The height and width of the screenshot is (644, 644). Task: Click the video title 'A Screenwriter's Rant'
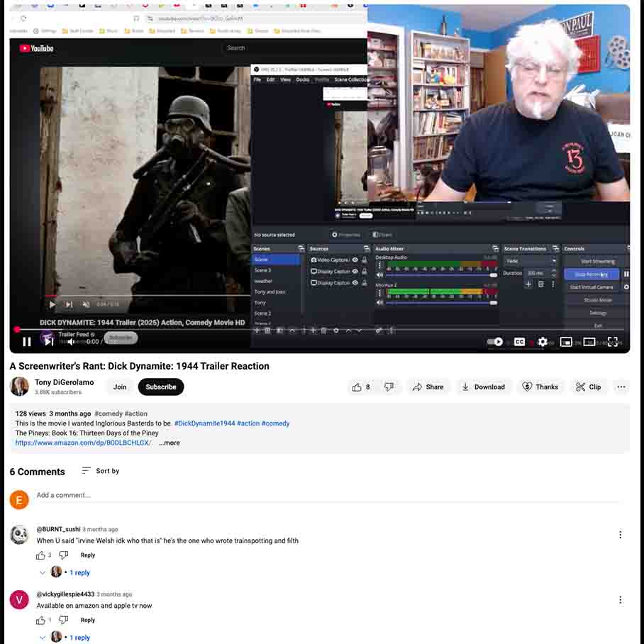pos(140,366)
